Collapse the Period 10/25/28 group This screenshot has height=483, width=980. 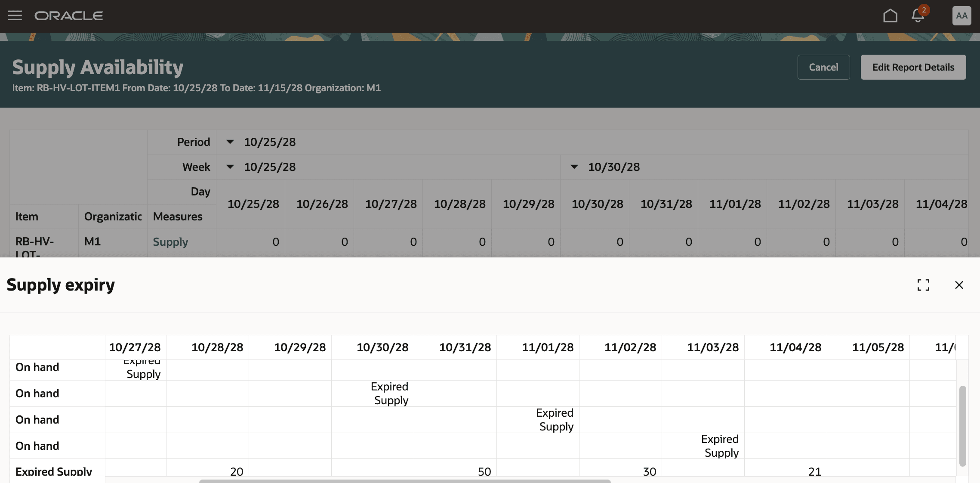[230, 142]
